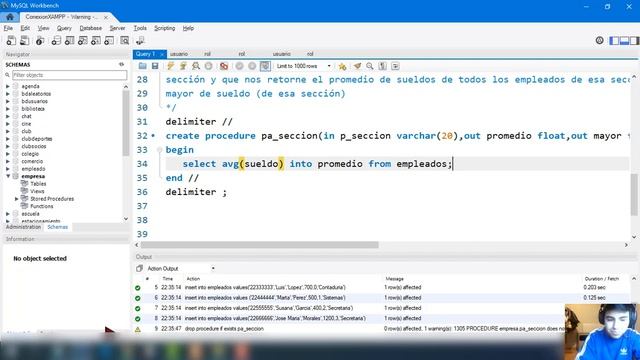The image size is (640, 360).
Task: Expand the agenda schema
Action: 8,86
